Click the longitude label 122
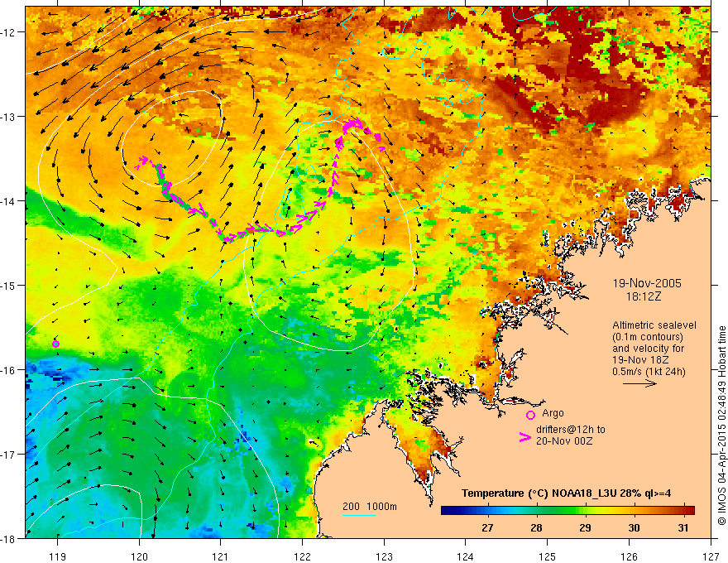 (302, 556)
